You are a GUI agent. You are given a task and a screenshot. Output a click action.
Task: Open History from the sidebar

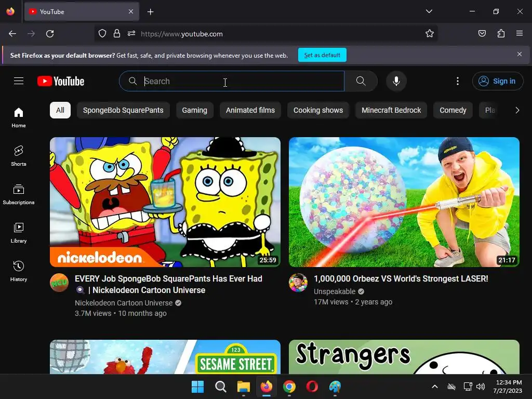[19, 271]
